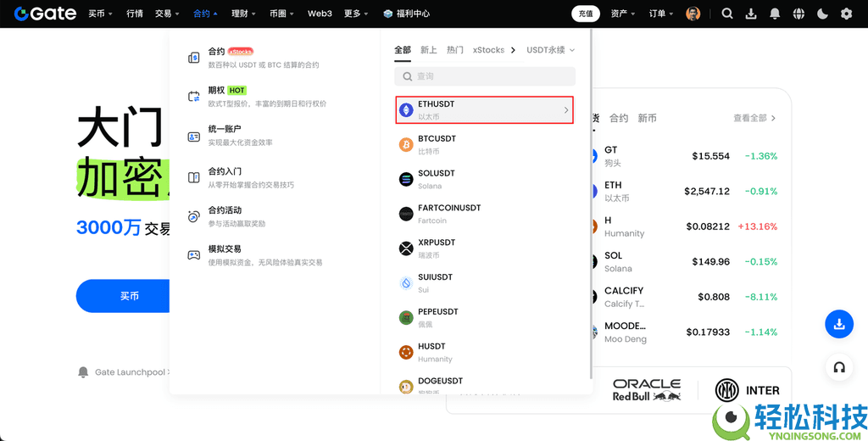Expand the 交易 dropdown menu
This screenshot has height=441, width=868.
click(168, 14)
